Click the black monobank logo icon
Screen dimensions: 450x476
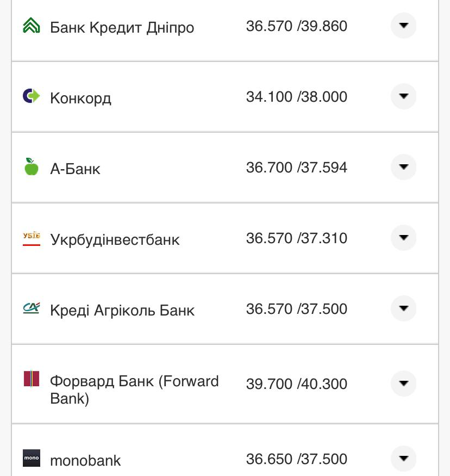tap(32, 459)
